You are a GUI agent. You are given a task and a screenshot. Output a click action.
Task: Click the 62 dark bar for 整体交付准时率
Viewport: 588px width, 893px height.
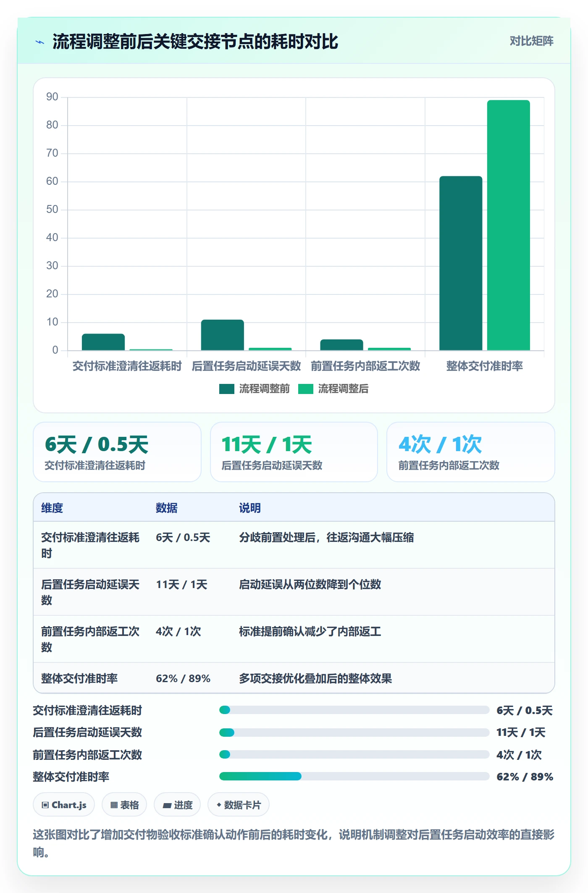coord(461,263)
